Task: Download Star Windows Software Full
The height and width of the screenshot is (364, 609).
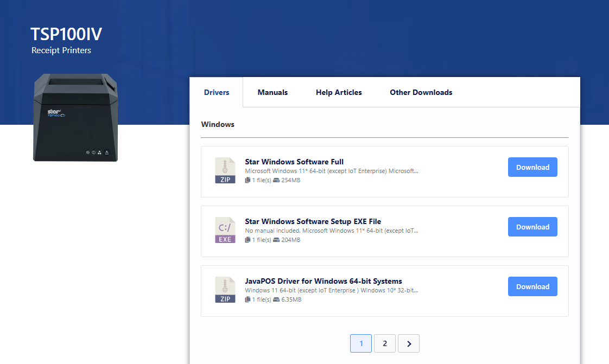Action: tap(532, 167)
